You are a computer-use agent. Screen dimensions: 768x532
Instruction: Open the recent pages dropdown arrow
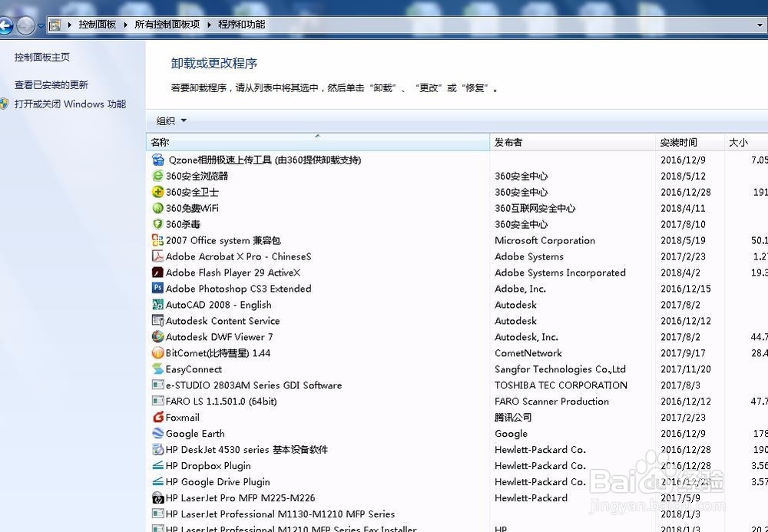click(41, 25)
